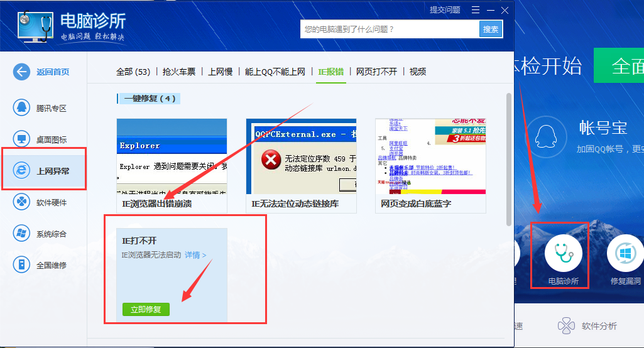Select the IE无法定位动态链接库 caption
The height and width of the screenshot is (348, 644).
point(295,204)
